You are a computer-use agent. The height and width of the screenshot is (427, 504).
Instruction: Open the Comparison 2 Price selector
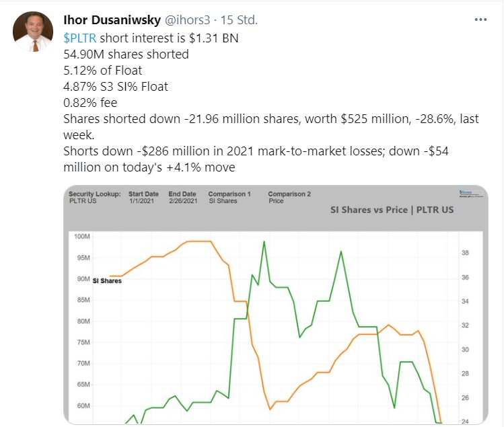click(289, 197)
